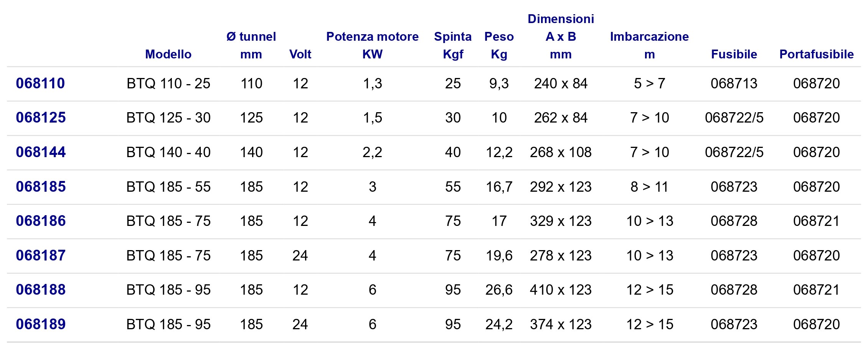Click product code 068144
The height and width of the screenshot is (350, 868).
coord(41,152)
